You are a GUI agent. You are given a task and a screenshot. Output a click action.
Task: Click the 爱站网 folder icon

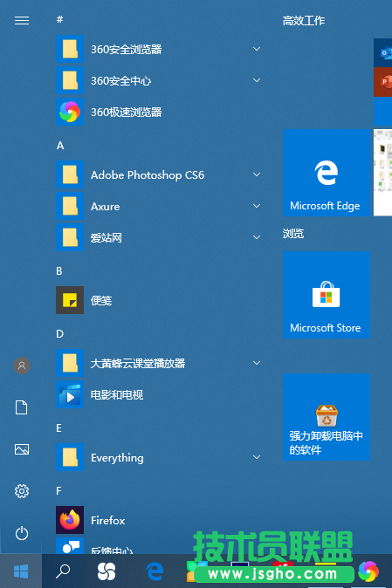click(70, 237)
